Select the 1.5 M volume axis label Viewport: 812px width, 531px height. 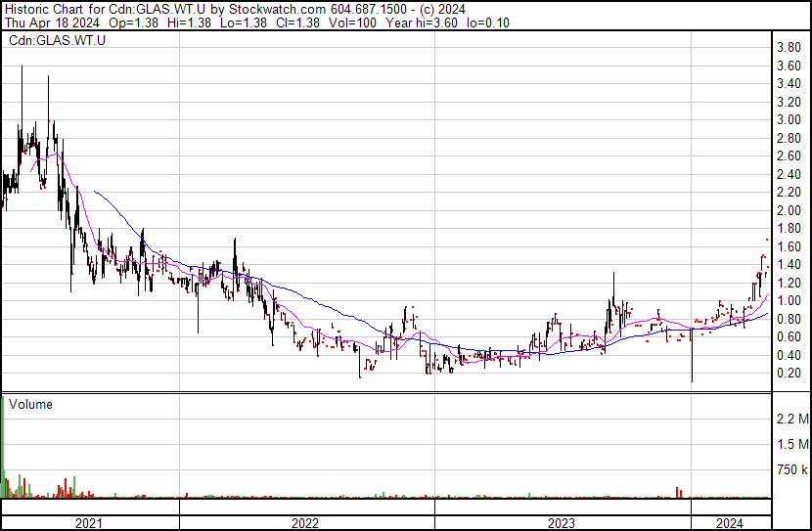pyautogui.click(x=790, y=445)
